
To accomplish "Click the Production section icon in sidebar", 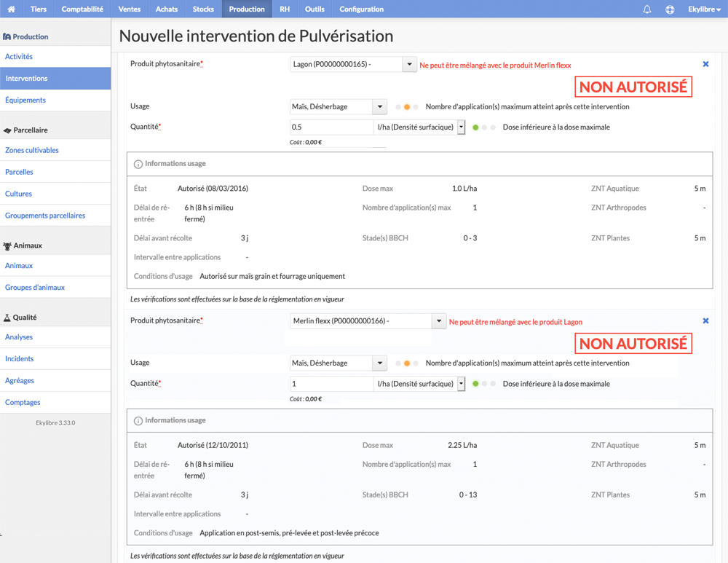I will click(x=7, y=36).
